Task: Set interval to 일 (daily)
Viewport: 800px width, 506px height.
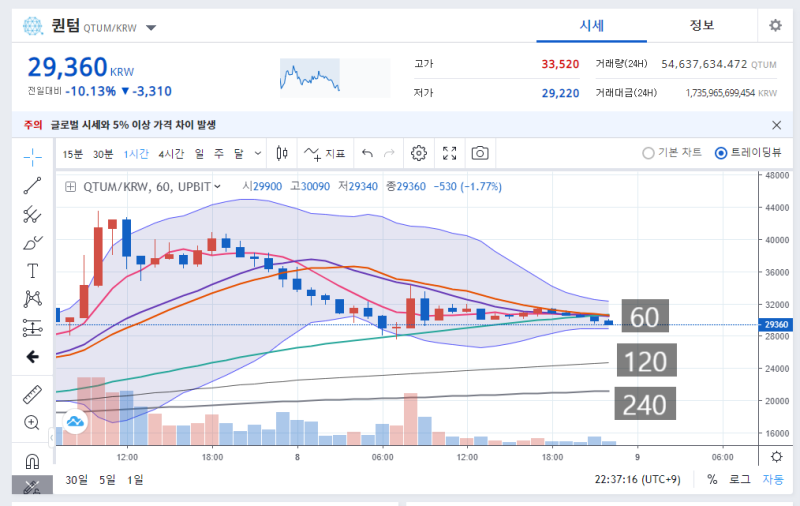Action: pos(199,154)
